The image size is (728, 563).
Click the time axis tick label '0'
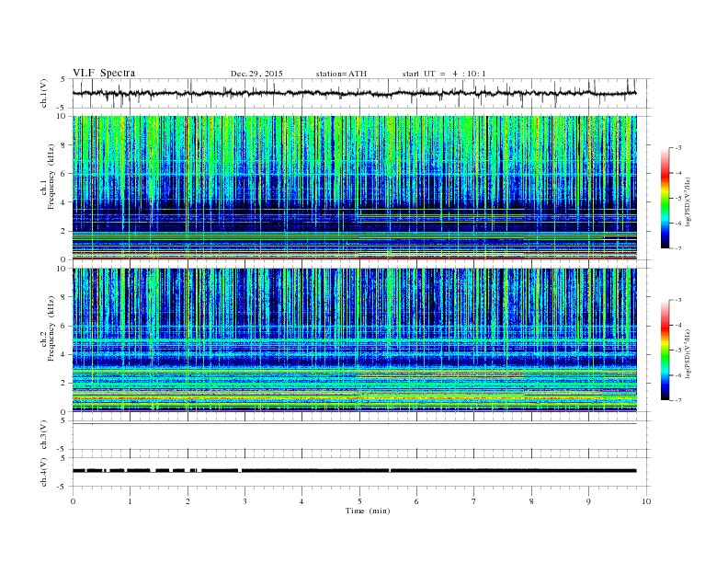tap(73, 501)
